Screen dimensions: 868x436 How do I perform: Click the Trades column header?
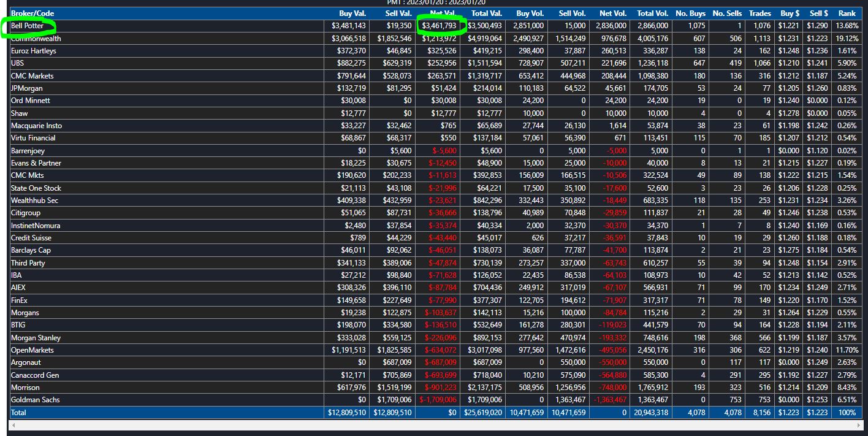(760, 13)
